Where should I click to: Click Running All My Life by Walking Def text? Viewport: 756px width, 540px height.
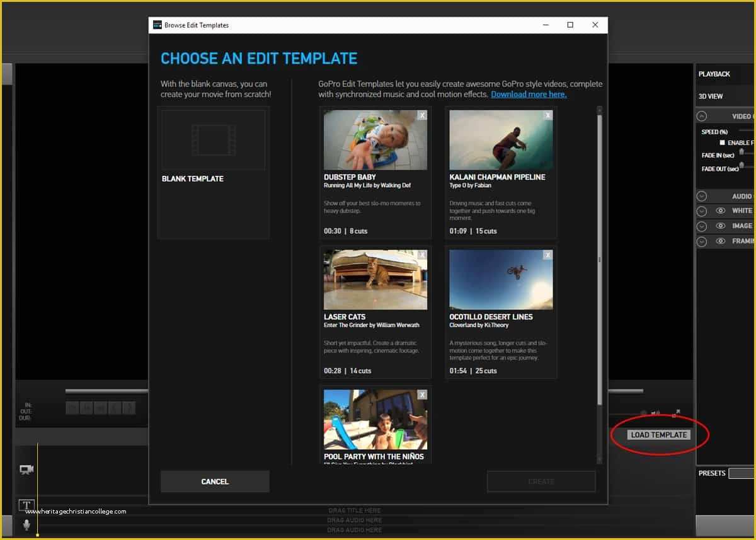368,186
